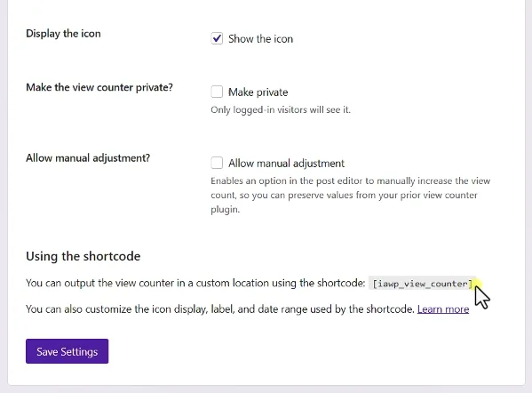532x393 pixels.
Task: Click the 'You can output the view counter' sentence
Action: click(x=195, y=283)
